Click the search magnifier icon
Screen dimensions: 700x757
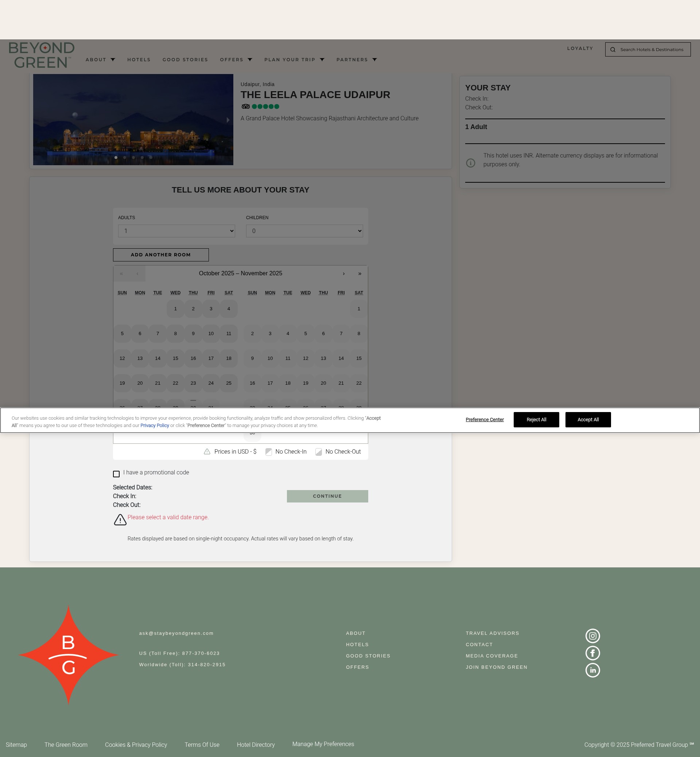tap(612, 50)
